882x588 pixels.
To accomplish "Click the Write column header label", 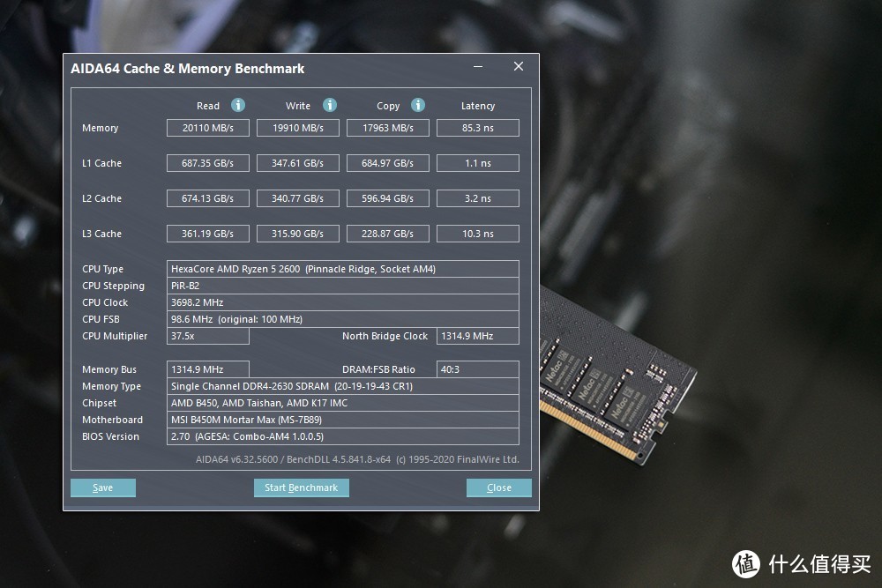I will click(x=298, y=106).
